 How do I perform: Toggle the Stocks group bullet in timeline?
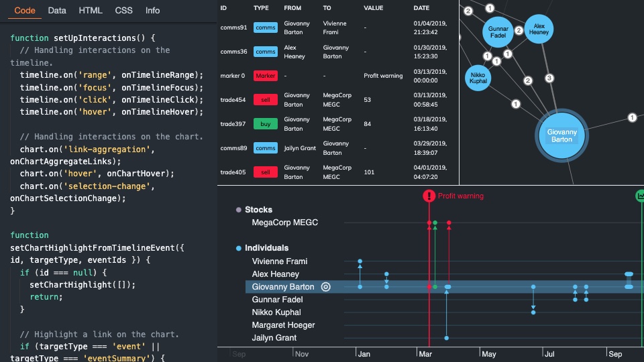238,210
